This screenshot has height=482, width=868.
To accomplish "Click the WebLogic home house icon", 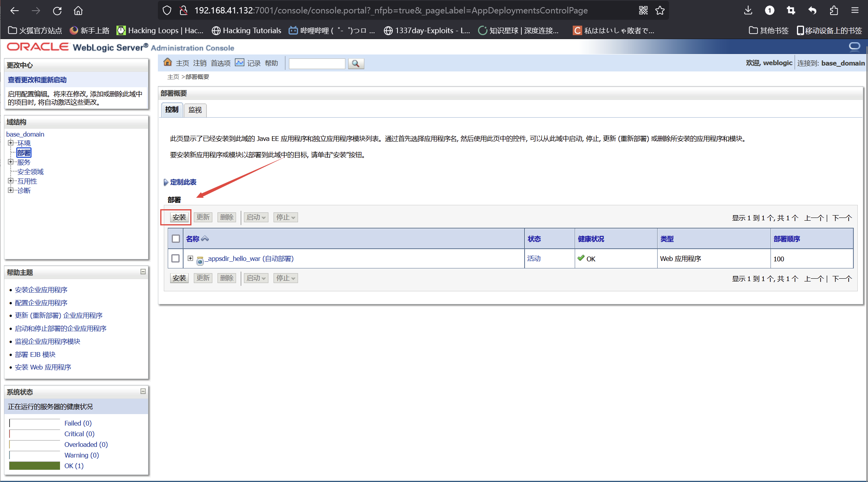I will click(168, 62).
